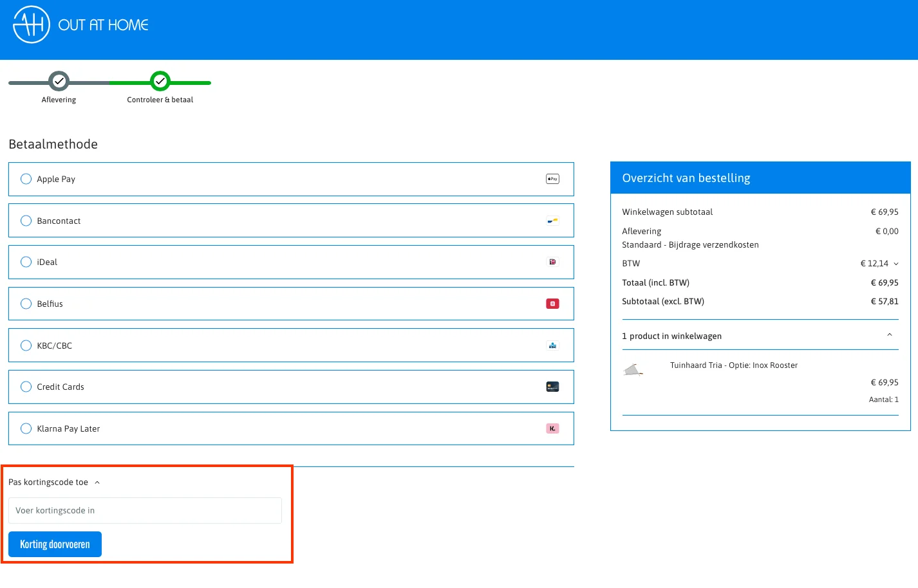918x588 pixels.
Task: Go back to the Aflevering step
Action: 59,82
